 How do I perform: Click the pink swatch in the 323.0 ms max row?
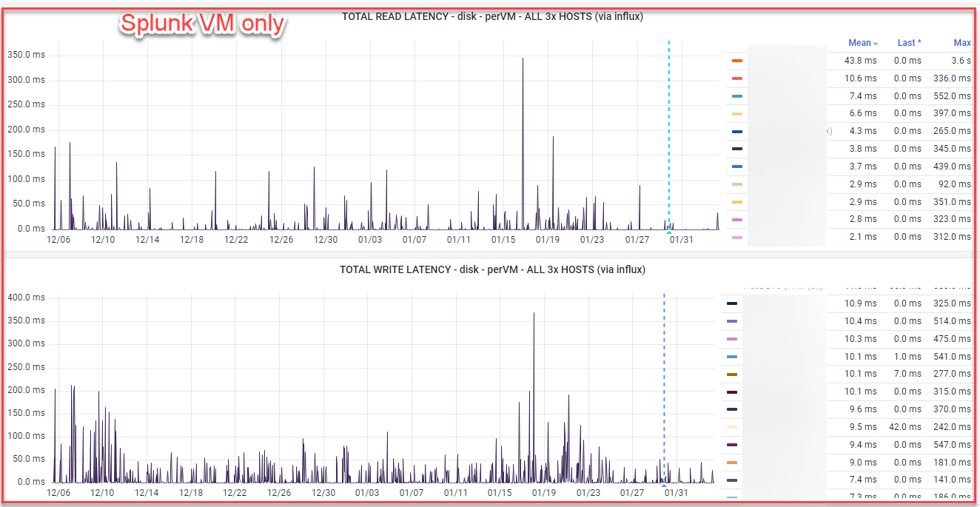point(736,220)
